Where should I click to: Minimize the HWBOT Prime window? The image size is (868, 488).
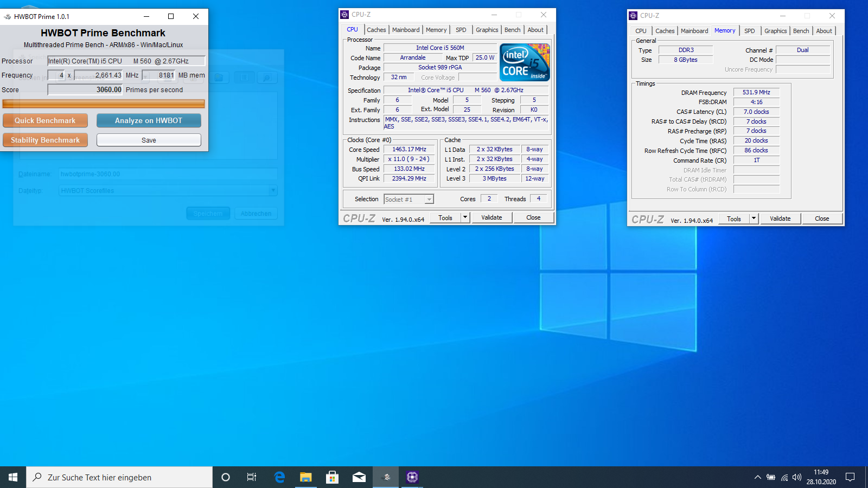click(146, 16)
